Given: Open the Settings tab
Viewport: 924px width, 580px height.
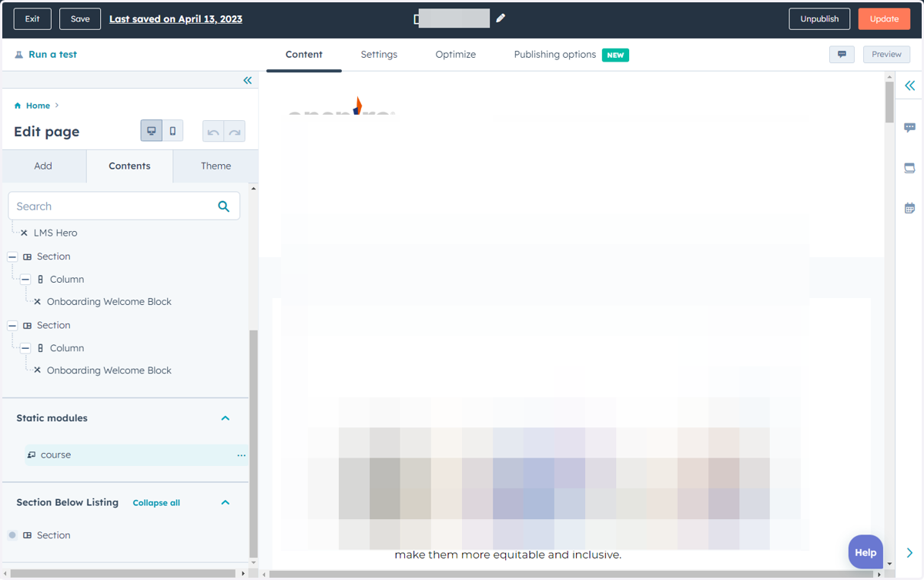Looking at the screenshot, I should [x=379, y=55].
